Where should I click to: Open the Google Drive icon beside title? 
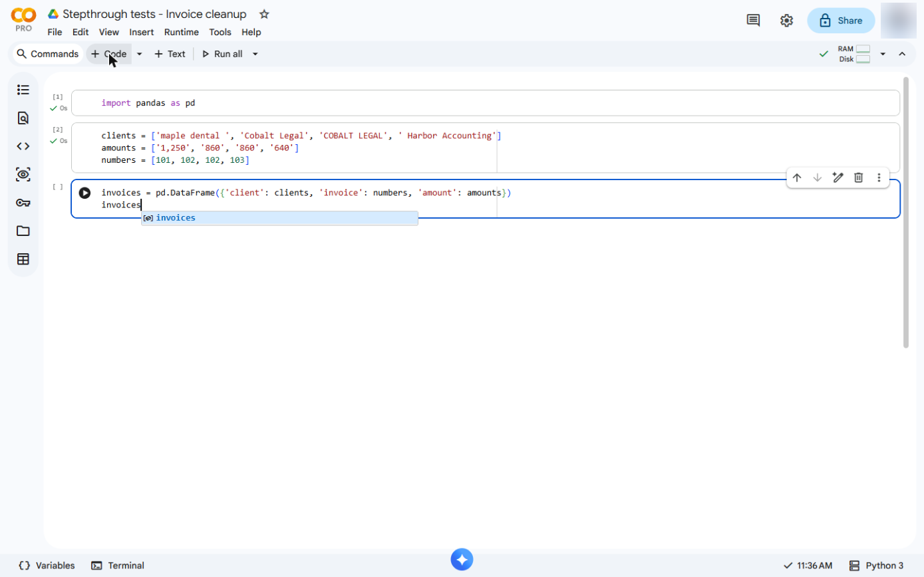[x=53, y=14]
